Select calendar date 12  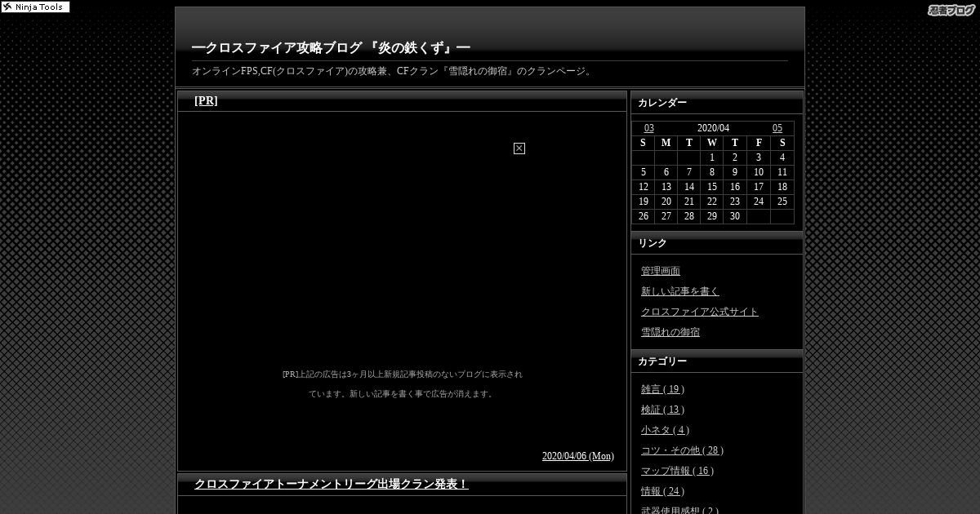(x=643, y=187)
